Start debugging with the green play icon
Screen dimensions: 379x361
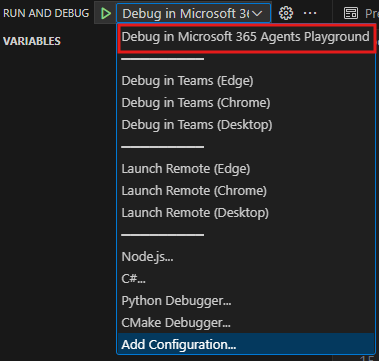pos(106,13)
